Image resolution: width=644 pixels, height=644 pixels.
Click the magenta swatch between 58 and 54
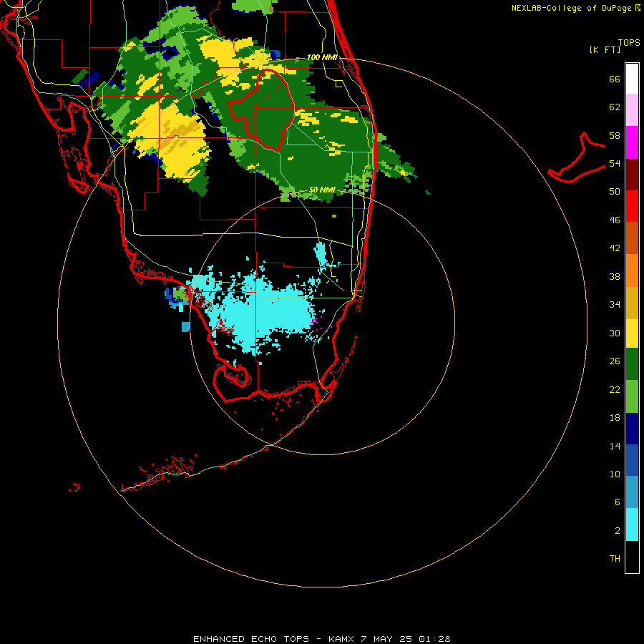[632, 142]
